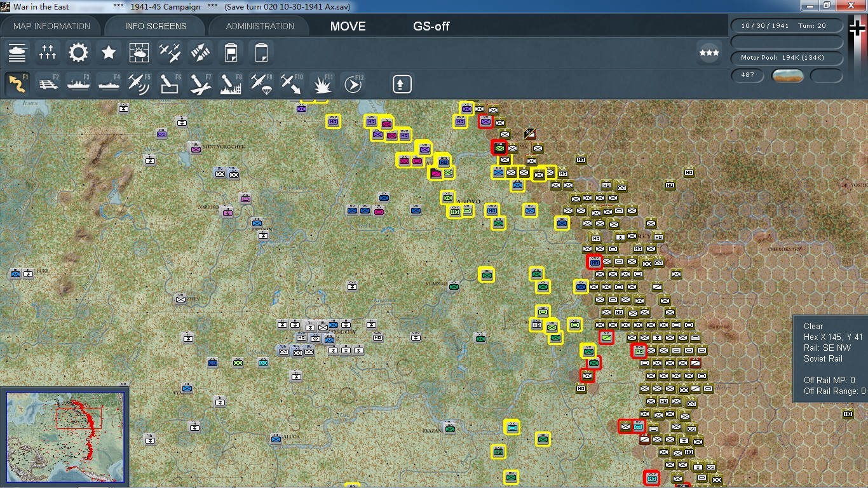The image size is (868, 488).
Task: Click the date 10/30/1941 Turn 20 field
Action: [787, 26]
